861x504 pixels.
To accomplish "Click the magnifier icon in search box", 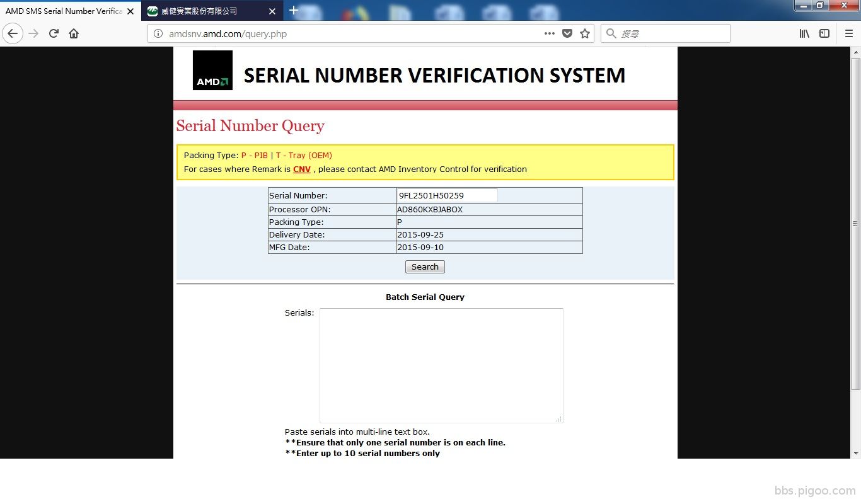I will [x=611, y=33].
